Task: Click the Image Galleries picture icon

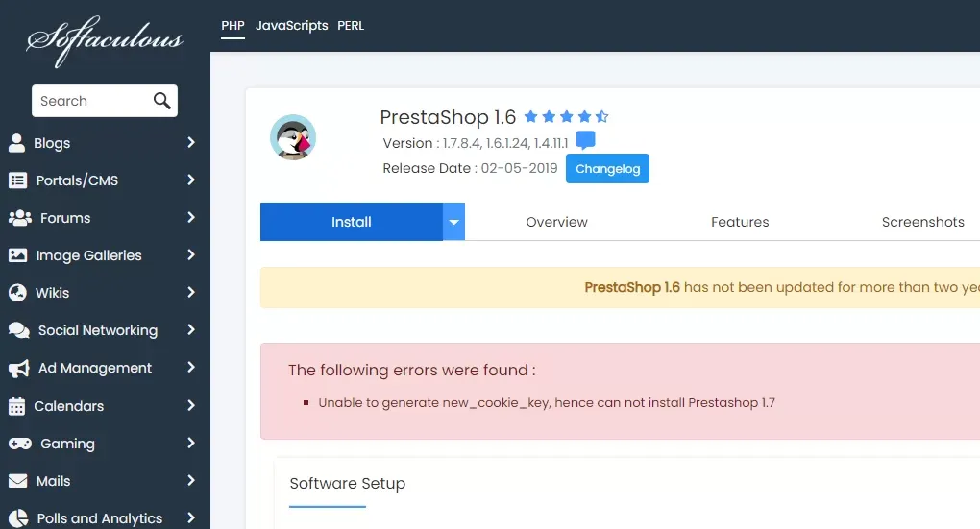Action: pyautogui.click(x=17, y=255)
